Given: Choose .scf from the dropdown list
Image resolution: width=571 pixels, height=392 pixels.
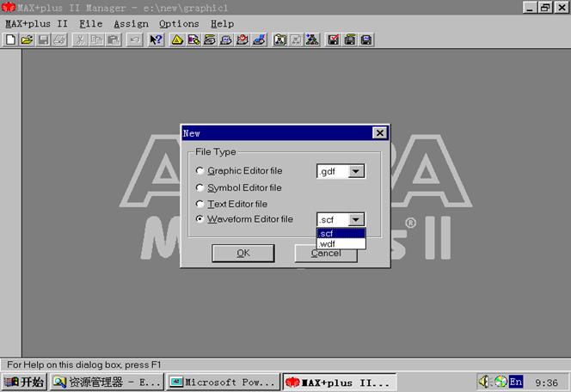Looking at the screenshot, I should click(x=341, y=233).
